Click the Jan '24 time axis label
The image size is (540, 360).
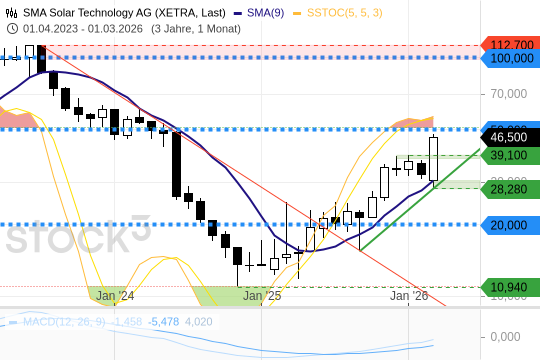point(115,296)
